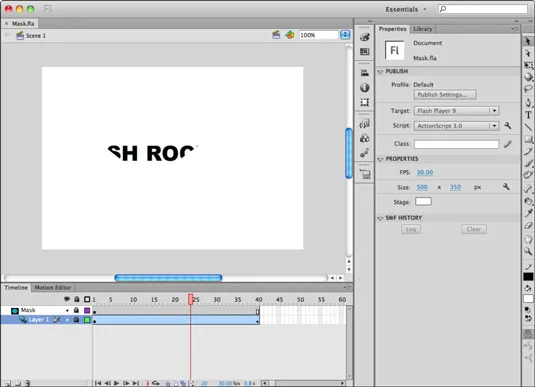This screenshot has height=387, width=535.
Task: Toggle lock on the Mask layer
Action: tap(76, 310)
